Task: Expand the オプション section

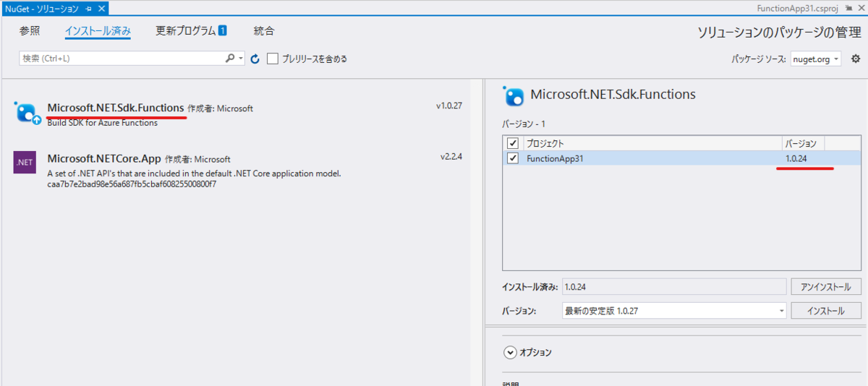Action: [x=511, y=353]
